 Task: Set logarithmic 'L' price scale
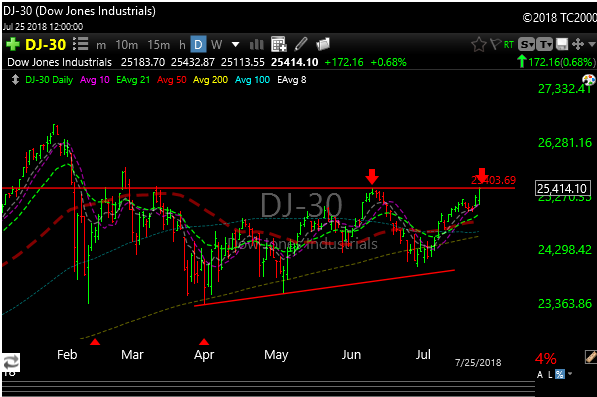point(550,375)
